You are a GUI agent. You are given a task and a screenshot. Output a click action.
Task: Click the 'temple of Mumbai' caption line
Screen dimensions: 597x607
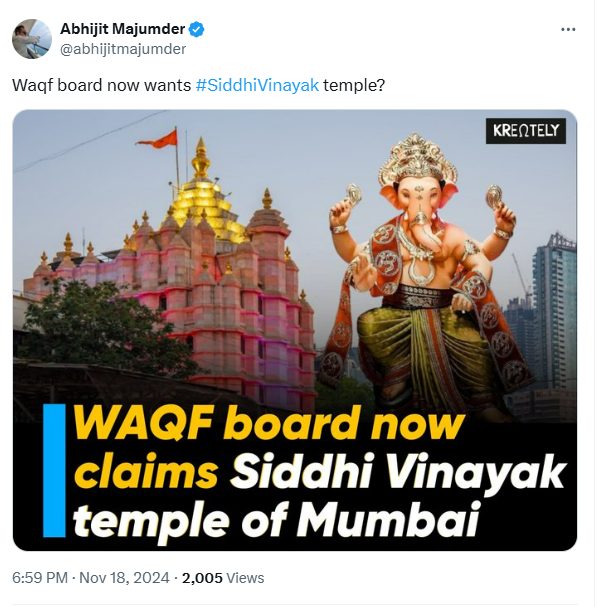click(276, 521)
